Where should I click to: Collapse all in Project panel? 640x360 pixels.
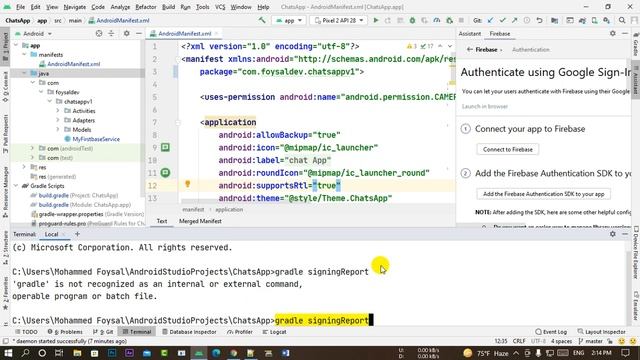[111, 33]
